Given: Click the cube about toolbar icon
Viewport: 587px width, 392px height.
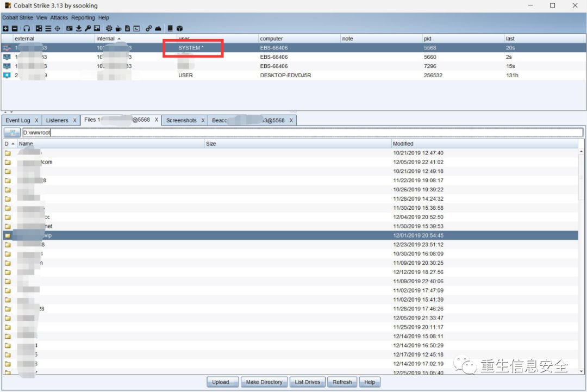Looking at the screenshot, I should pos(180,28).
